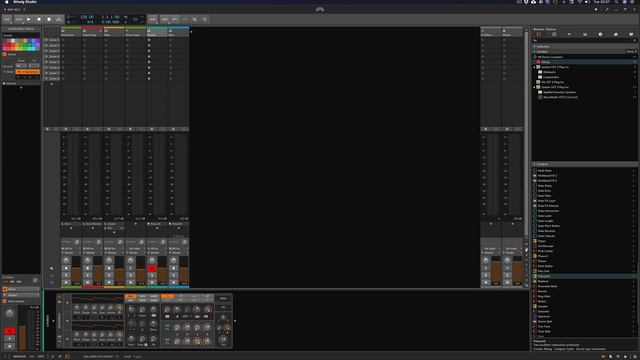Switch to ARRANGE view in footer
The height and width of the screenshot is (360, 640).
click(19, 356)
